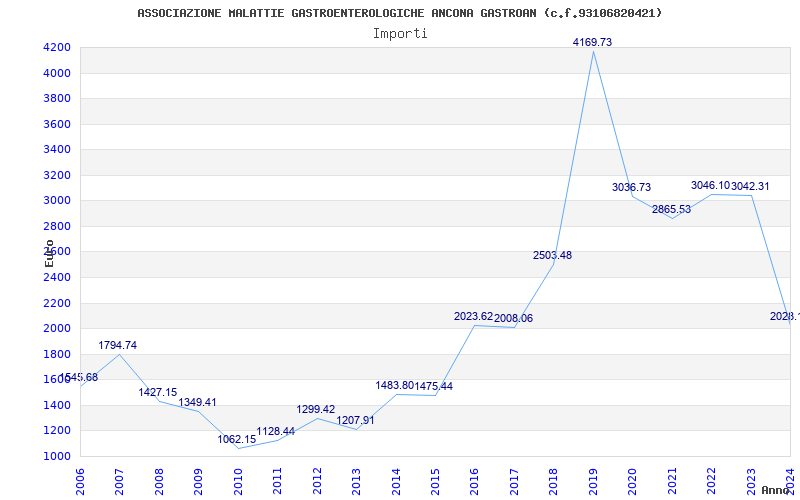Click the 1483.80 data label
The height and width of the screenshot is (500, 800).
click(x=394, y=385)
